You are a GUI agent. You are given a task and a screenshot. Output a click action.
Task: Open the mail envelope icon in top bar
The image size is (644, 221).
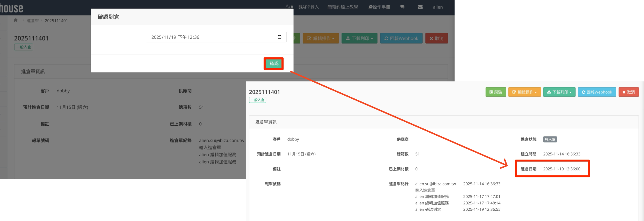pos(420,7)
